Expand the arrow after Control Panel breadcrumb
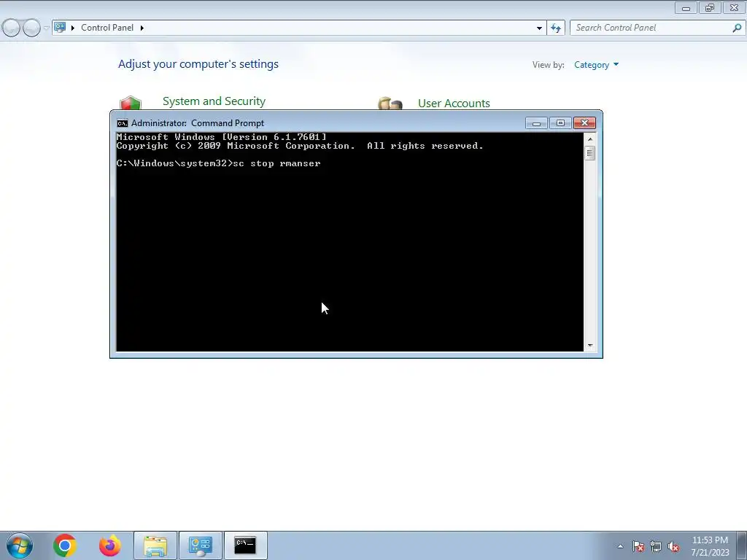 pyautogui.click(x=142, y=28)
